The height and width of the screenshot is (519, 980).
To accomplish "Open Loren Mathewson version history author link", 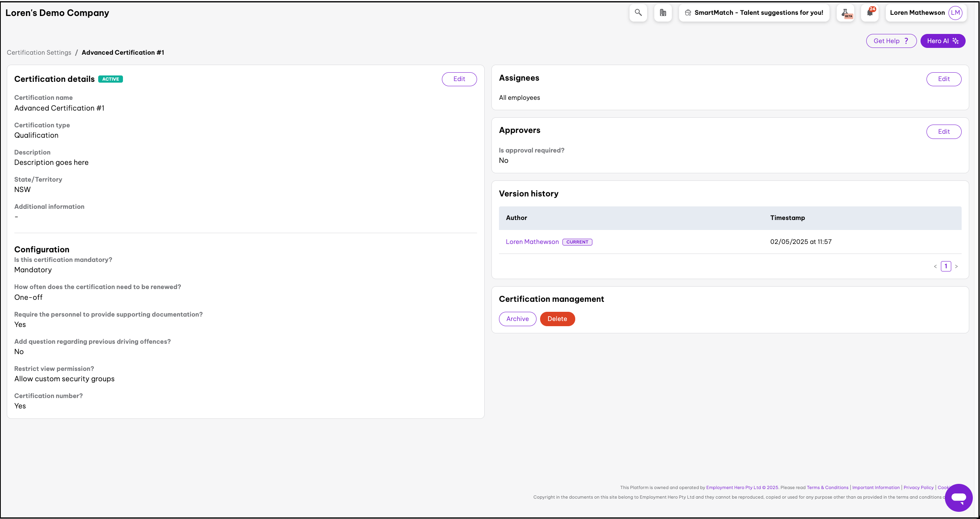I will (x=532, y=242).
